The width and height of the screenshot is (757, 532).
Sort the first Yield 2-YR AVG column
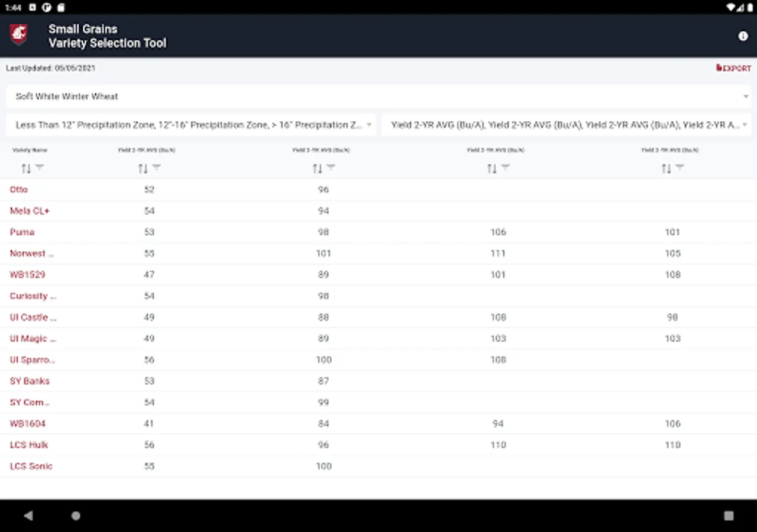(143, 168)
